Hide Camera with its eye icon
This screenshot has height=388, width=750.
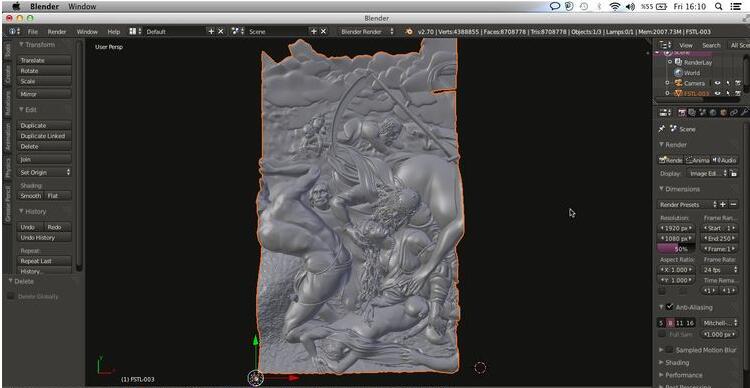(x=717, y=83)
